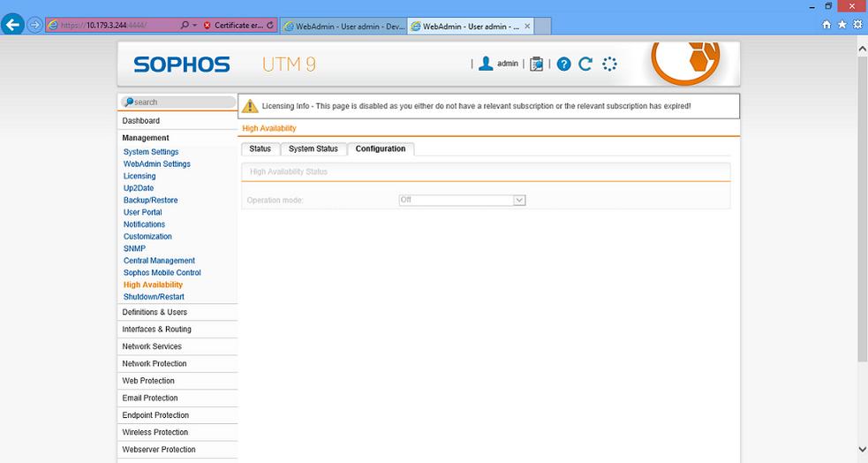Switch to the first WebAdmin Dev tab
The image size is (868, 463).
click(343, 26)
